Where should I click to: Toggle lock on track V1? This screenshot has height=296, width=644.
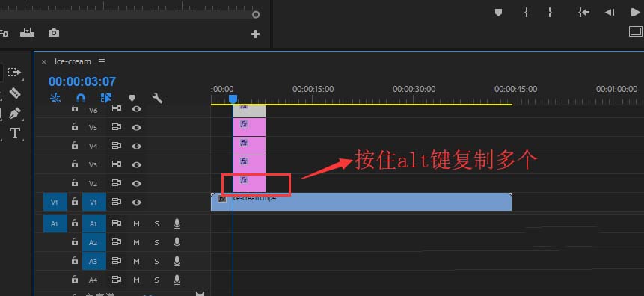point(74,202)
